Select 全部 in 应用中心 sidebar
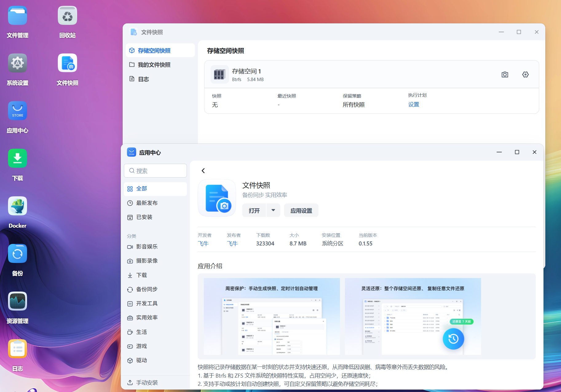This screenshot has width=561, height=392. 155,189
